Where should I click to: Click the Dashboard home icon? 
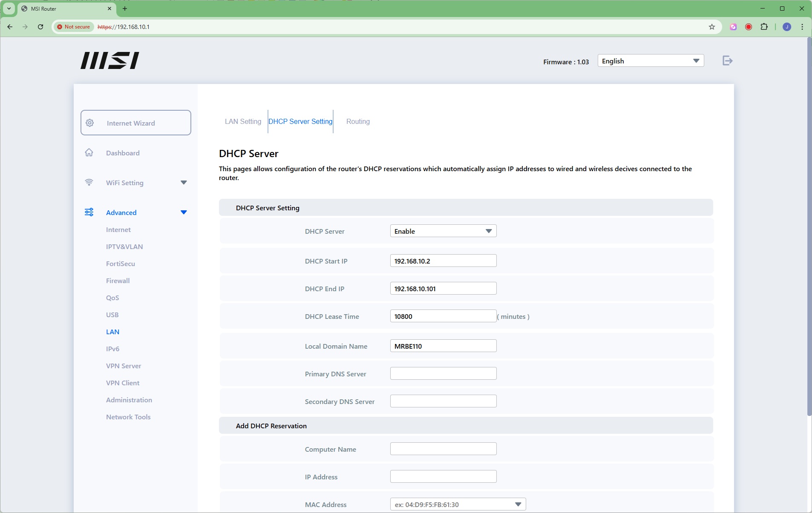point(89,153)
